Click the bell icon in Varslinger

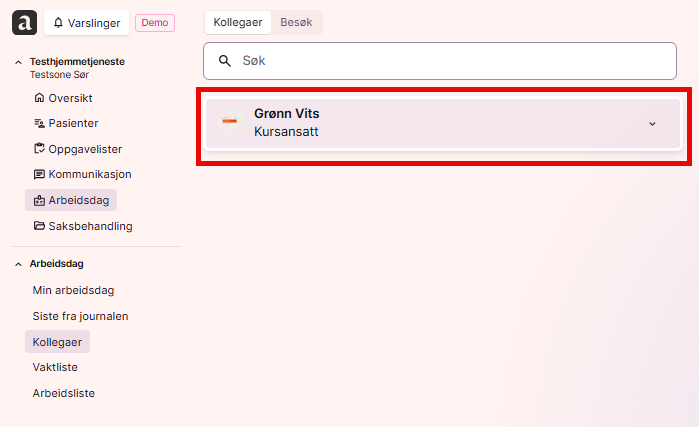coord(58,23)
